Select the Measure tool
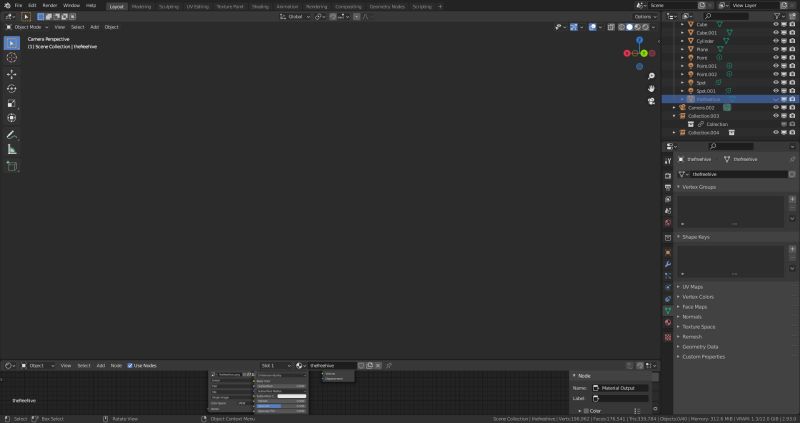Viewport: 800px width, 423px height. pos(12,150)
